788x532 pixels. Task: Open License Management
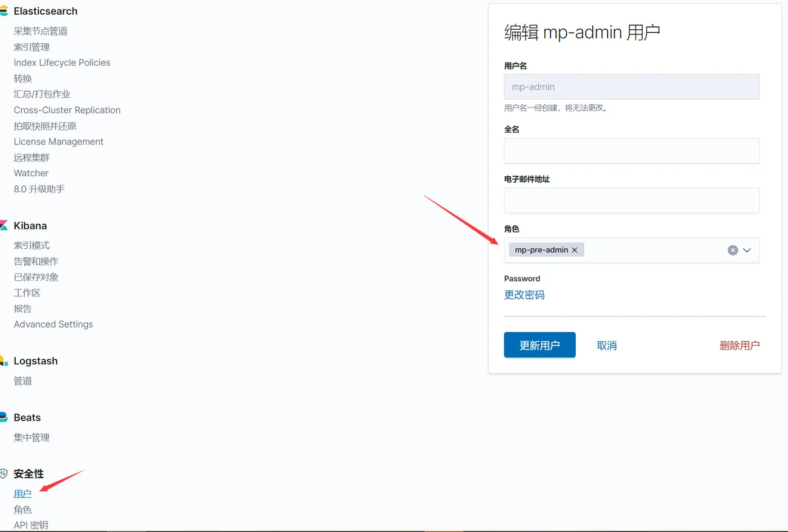(59, 141)
